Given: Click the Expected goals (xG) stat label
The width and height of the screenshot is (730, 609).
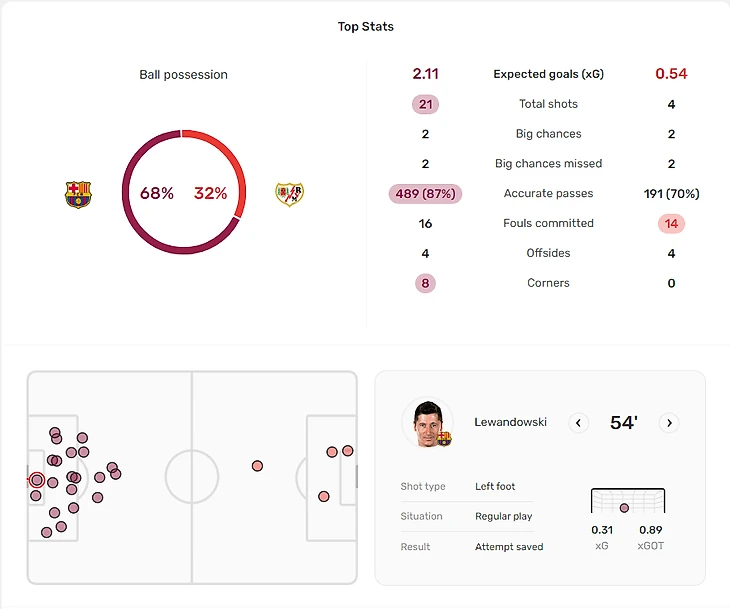Looking at the screenshot, I should (548, 74).
